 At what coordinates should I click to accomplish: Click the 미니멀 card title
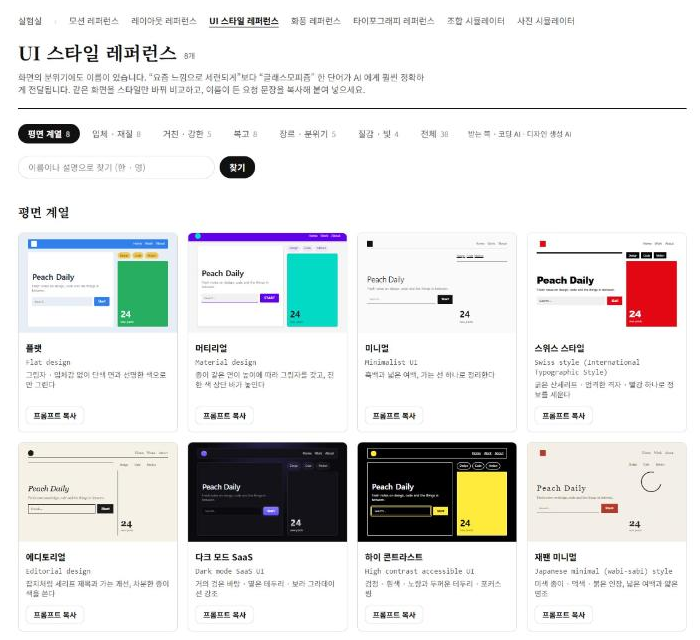(377, 348)
